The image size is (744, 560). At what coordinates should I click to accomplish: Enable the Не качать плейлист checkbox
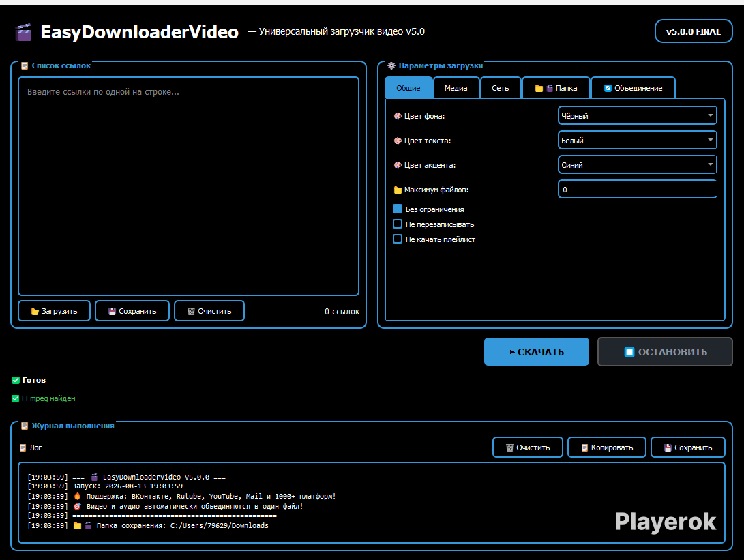[398, 239]
